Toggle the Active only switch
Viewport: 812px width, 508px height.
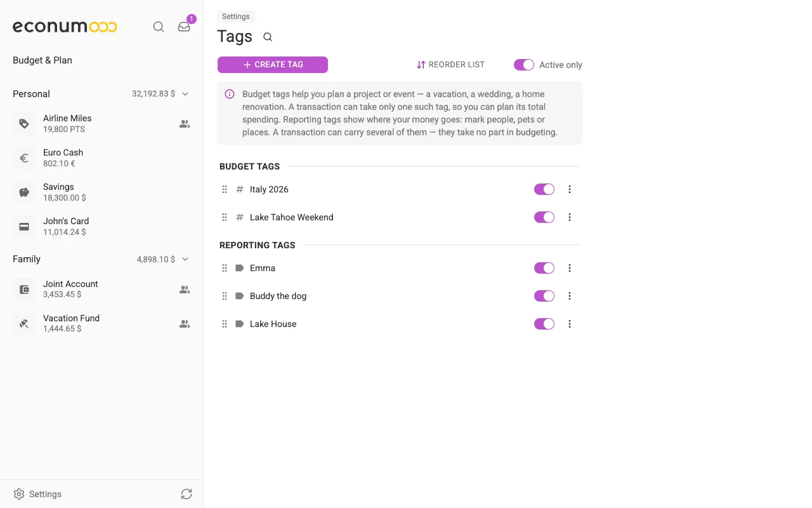pyautogui.click(x=524, y=65)
